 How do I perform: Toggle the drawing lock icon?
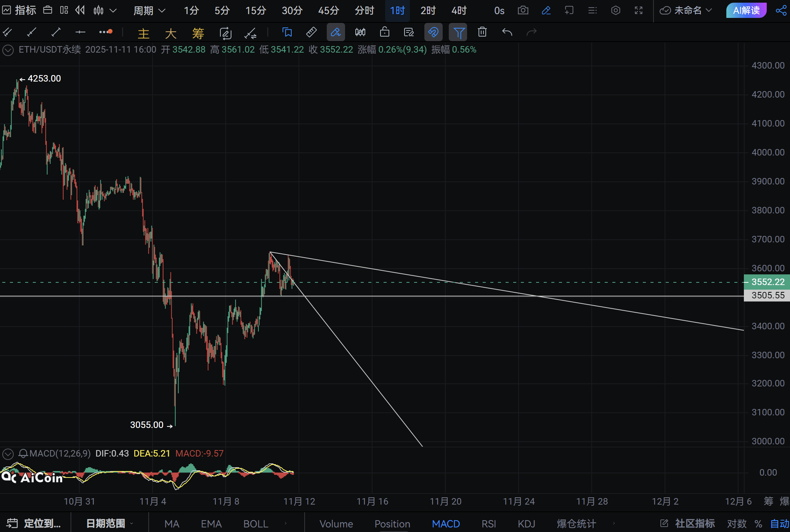pyautogui.click(x=384, y=32)
